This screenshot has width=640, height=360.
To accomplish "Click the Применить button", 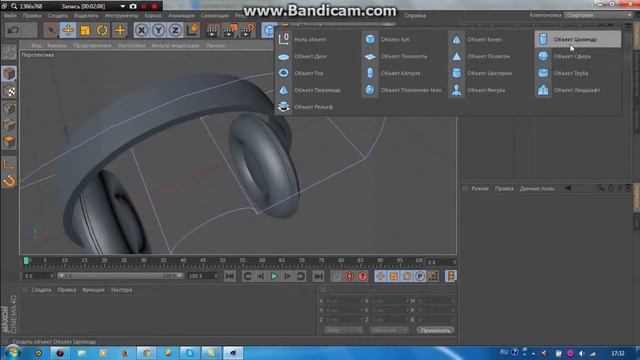I will pyautogui.click(x=436, y=330).
